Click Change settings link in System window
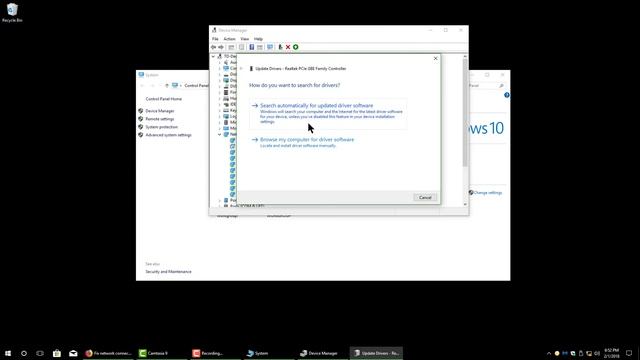 [x=488, y=193]
